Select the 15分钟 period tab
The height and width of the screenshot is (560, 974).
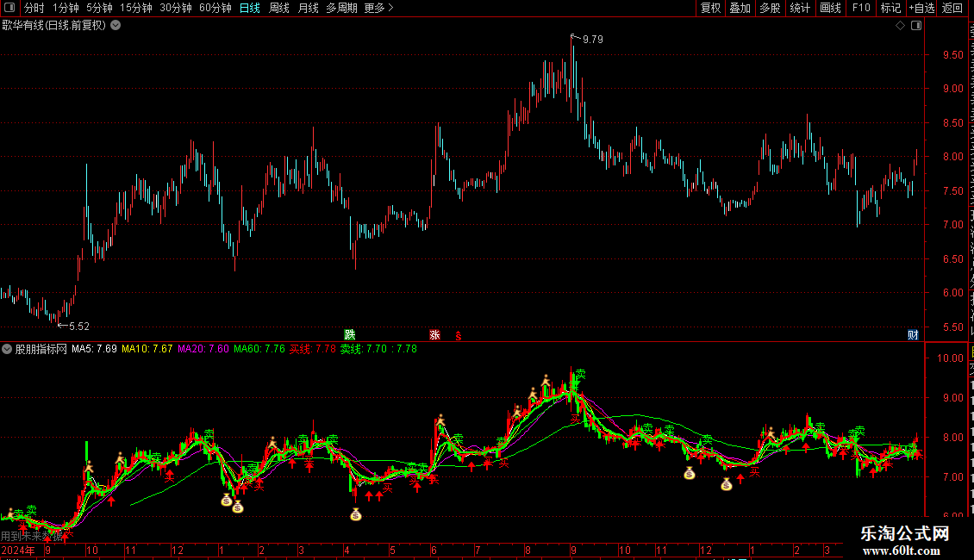[x=136, y=8]
